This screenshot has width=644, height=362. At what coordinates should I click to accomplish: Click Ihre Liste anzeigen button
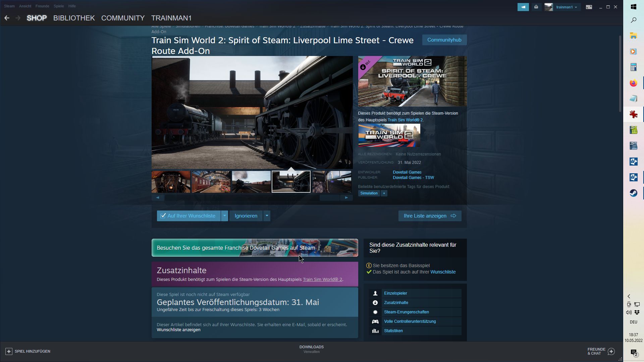(x=430, y=216)
